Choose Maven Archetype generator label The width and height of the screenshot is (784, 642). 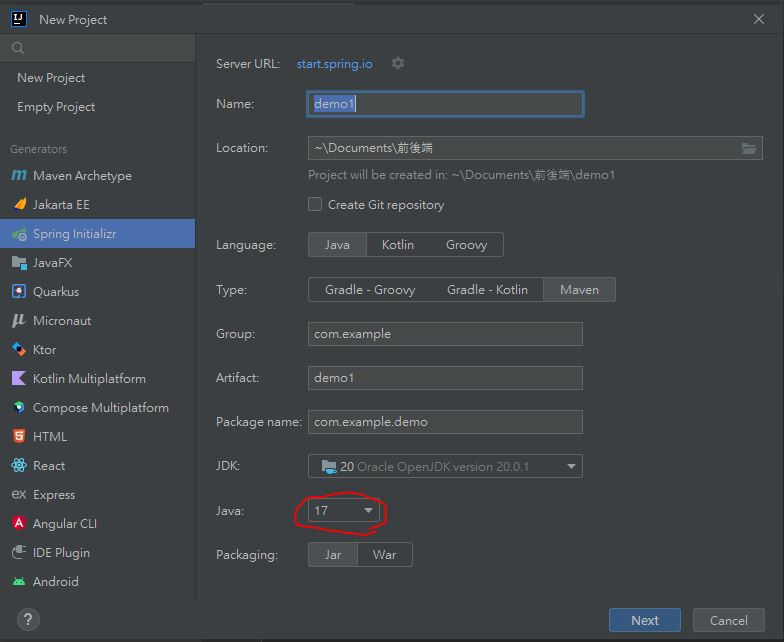pyautogui.click(x=82, y=176)
